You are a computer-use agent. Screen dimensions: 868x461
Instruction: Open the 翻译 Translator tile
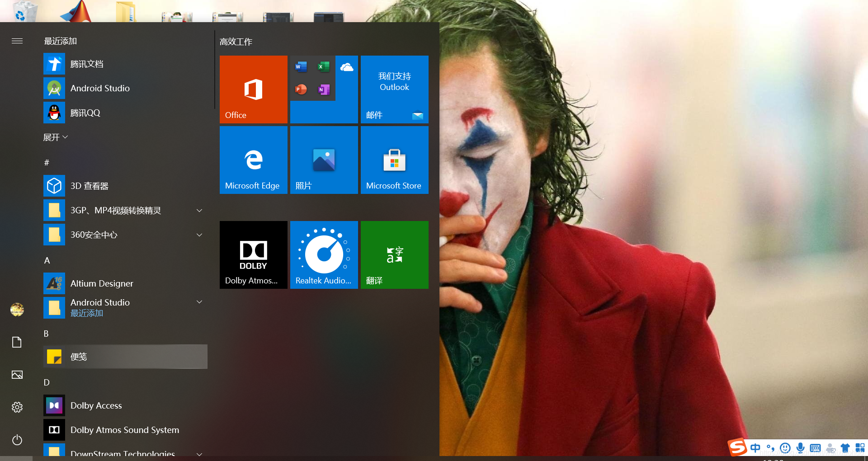point(395,255)
